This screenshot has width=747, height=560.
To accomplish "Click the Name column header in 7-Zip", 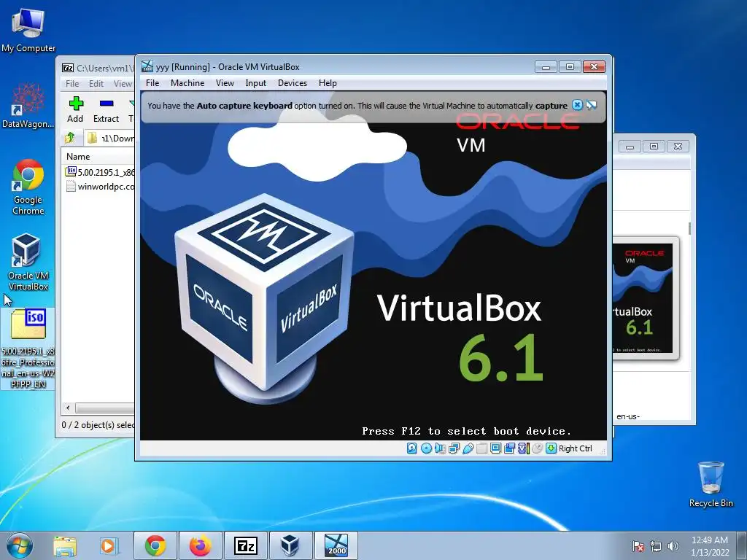I will pos(98,157).
